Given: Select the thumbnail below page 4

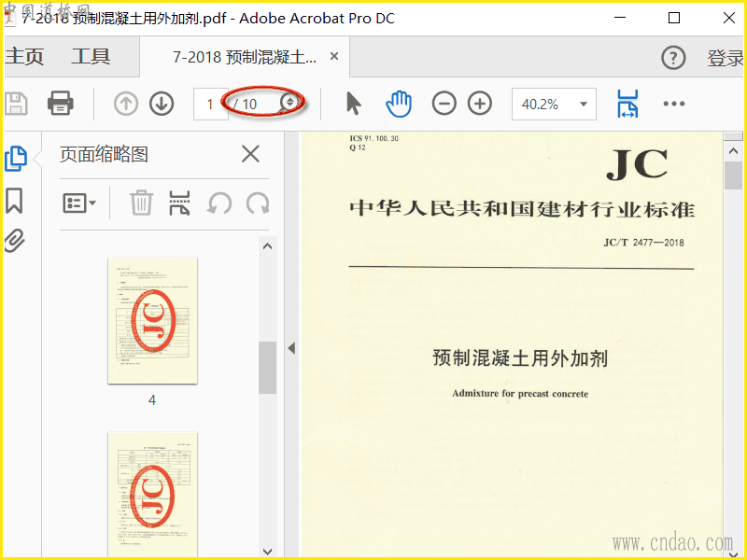Looking at the screenshot, I should point(152,495).
